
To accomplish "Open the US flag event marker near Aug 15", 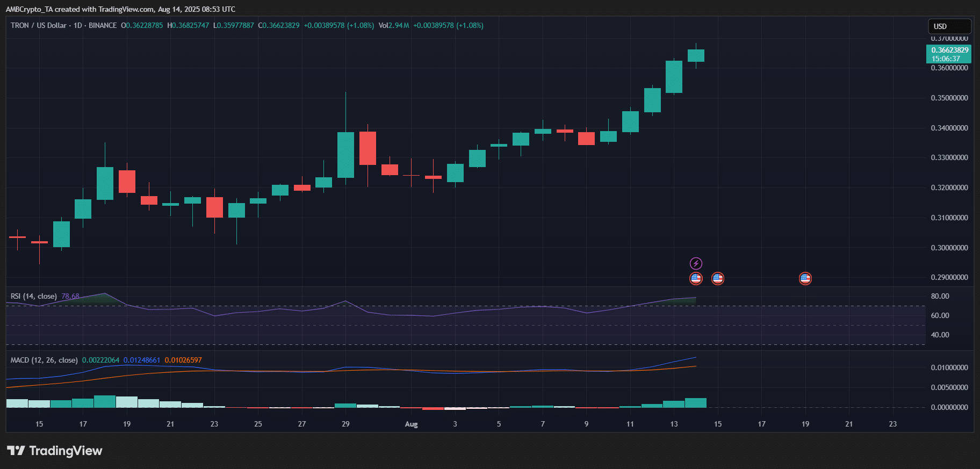I will pyautogui.click(x=718, y=278).
